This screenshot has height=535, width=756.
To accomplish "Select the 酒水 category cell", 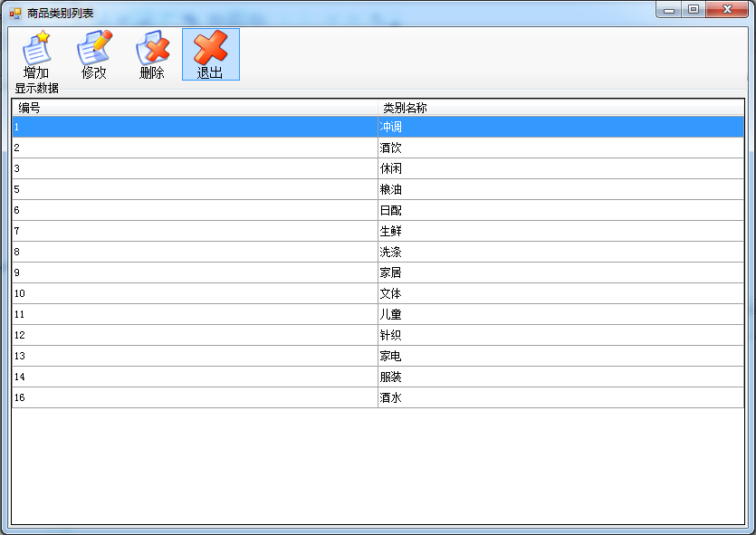I will 560,397.
